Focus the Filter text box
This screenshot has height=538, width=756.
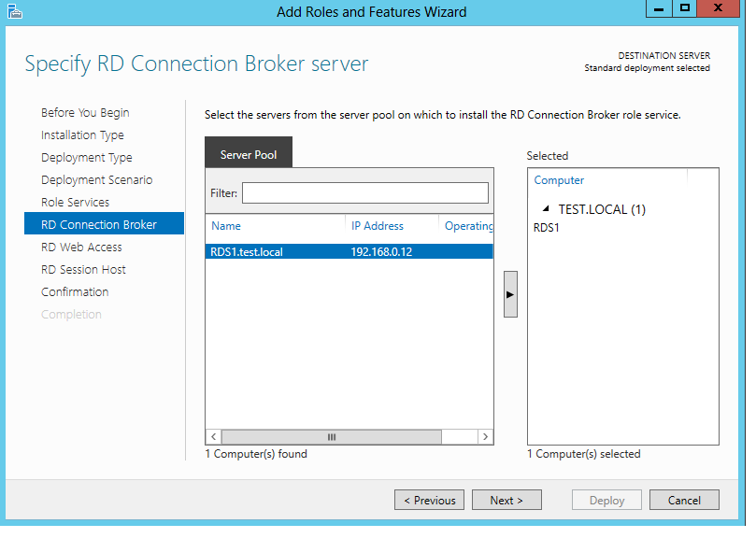tap(365, 192)
